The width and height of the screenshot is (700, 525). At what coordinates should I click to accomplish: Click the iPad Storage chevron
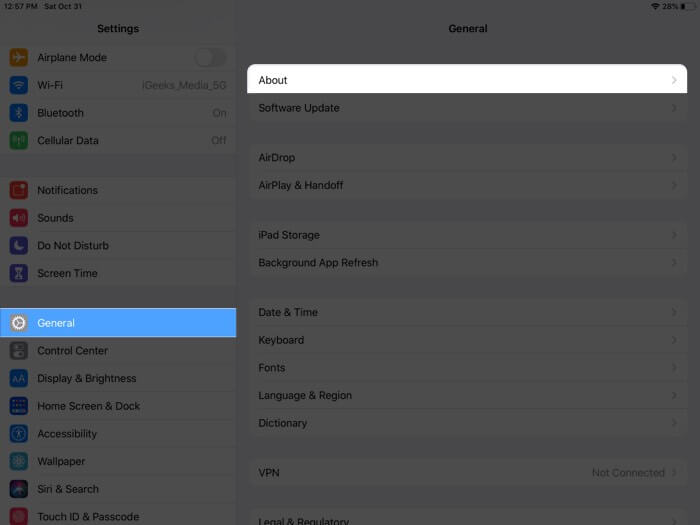point(674,235)
